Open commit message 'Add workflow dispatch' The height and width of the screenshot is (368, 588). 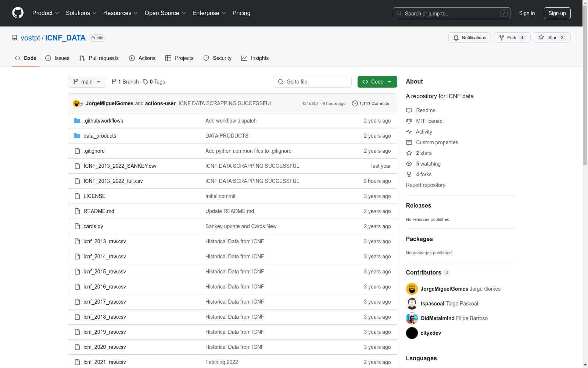[x=231, y=121]
